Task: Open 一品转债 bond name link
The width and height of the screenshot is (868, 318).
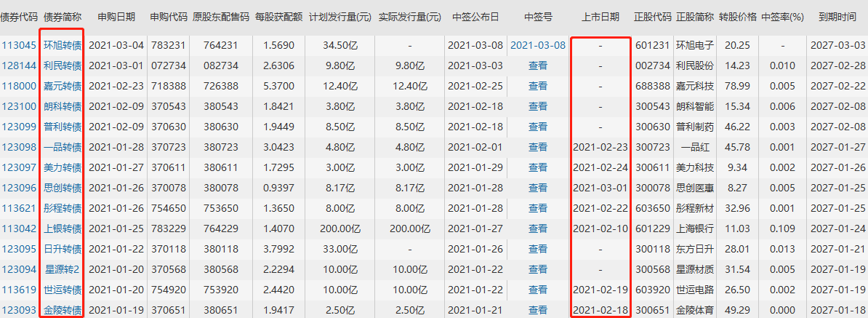Action: click(63, 147)
